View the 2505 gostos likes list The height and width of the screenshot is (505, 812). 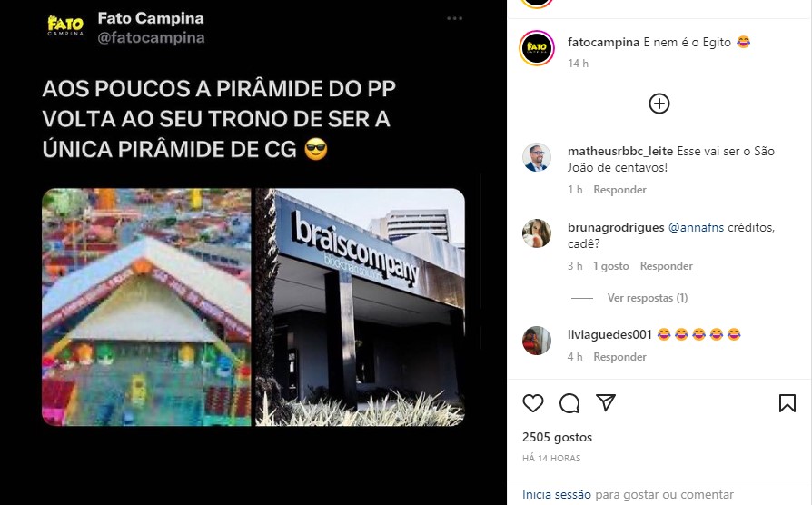(x=557, y=437)
